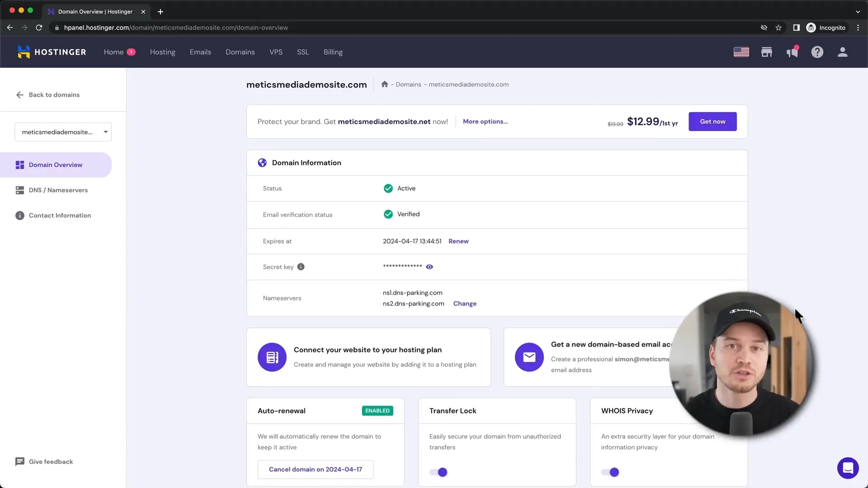Click Change to update nameservers

pyautogui.click(x=465, y=304)
